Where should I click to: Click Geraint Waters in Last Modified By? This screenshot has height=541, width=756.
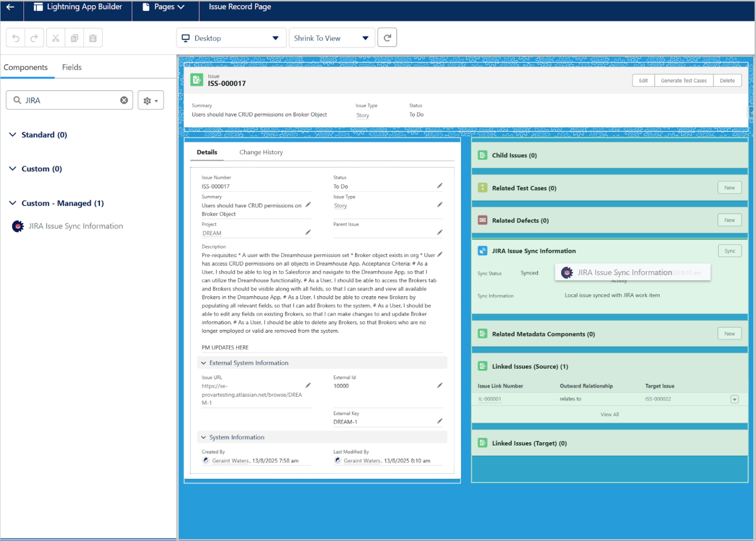point(362,461)
